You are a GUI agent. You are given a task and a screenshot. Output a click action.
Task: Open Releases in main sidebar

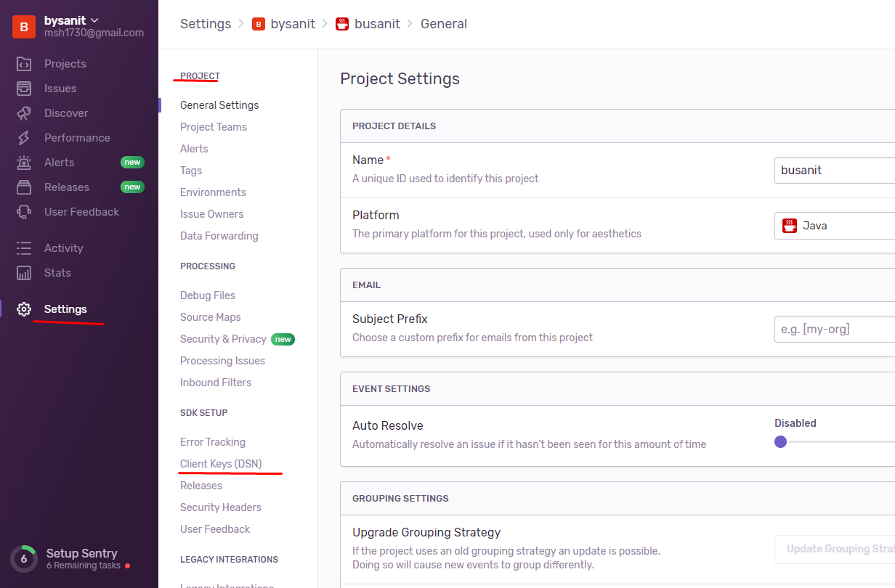[x=67, y=187]
